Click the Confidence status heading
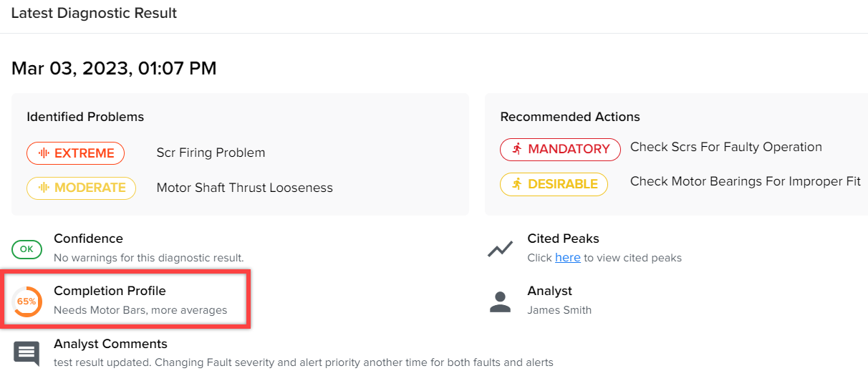Viewport: 868px width, 376px height. [x=88, y=238]
